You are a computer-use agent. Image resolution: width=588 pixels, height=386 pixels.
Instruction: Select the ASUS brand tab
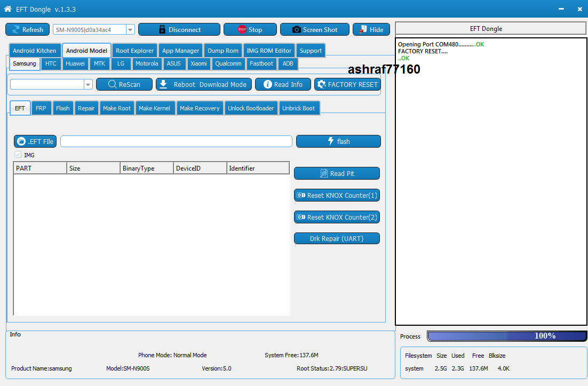(173, 63)
